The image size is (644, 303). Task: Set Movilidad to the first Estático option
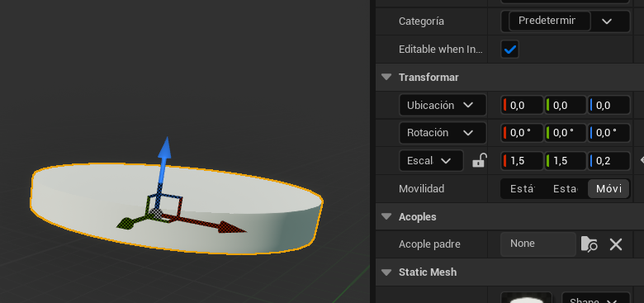[x=523, y=189]
